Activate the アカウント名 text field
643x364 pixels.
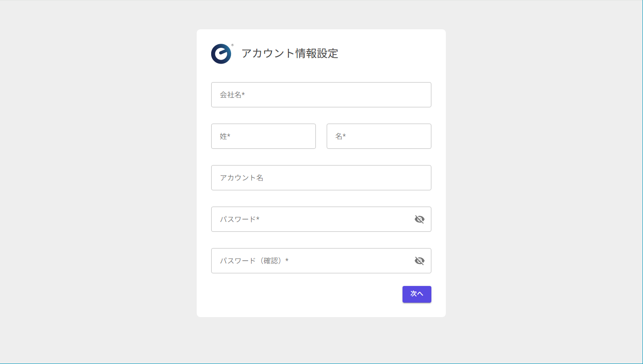(321, 178)
